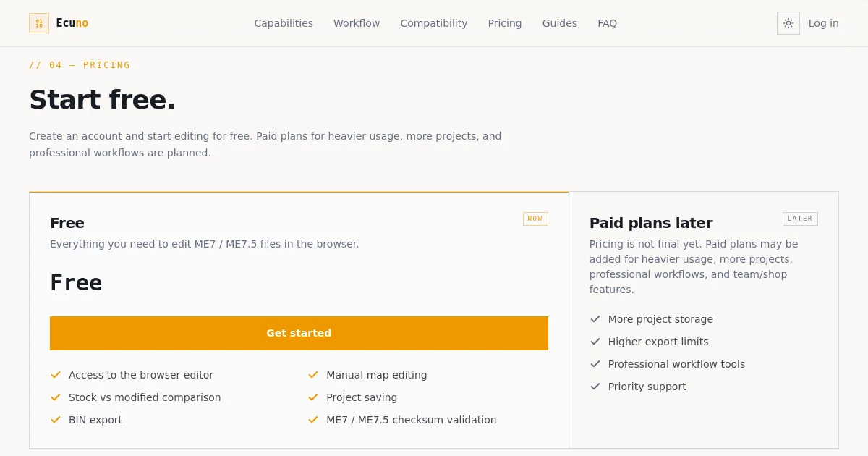Select Pricing in the top navigation
Screen dimensions: 868x456
(505, 23)
